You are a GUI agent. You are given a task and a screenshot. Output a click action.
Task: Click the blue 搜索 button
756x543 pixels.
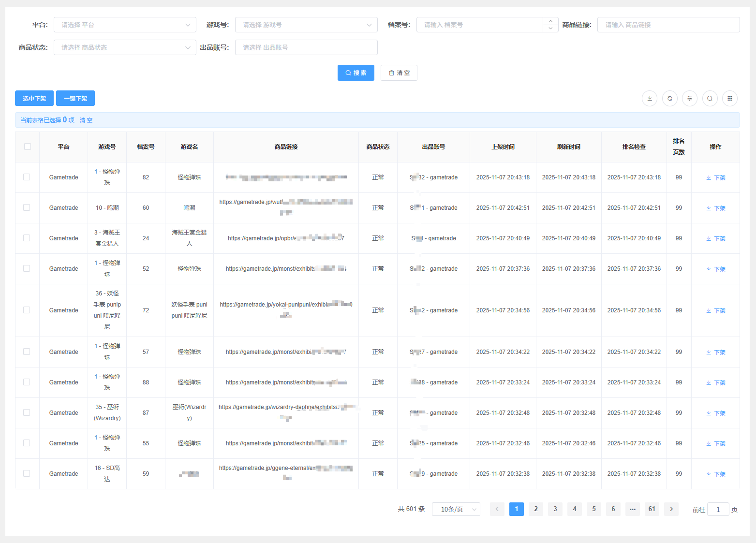pyautogui.click(x=356, y=73)
